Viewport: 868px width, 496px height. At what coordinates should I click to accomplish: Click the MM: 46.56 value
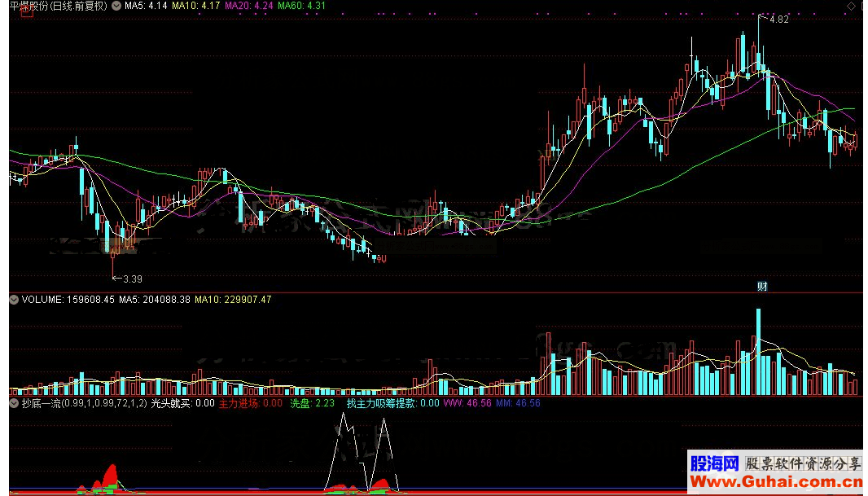(x=518, y=403)
